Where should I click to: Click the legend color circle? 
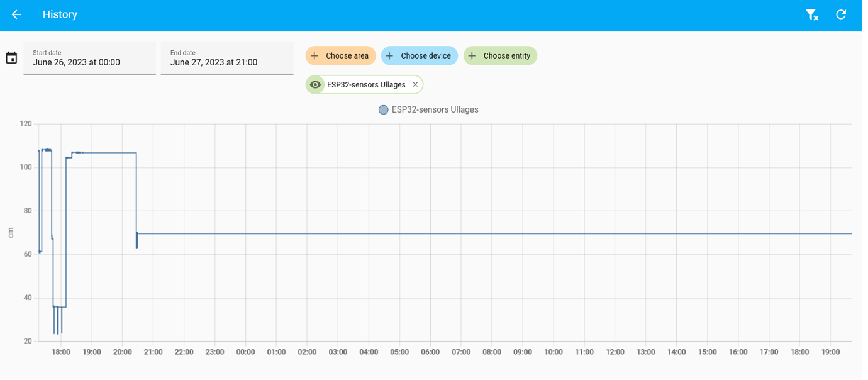pyautogui.click(x=384, y=110)
